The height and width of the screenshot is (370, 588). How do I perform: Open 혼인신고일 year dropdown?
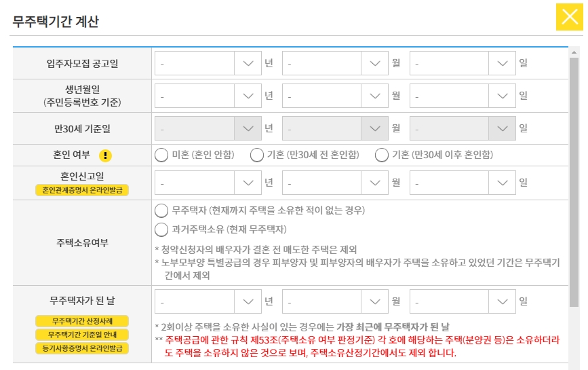208,183
